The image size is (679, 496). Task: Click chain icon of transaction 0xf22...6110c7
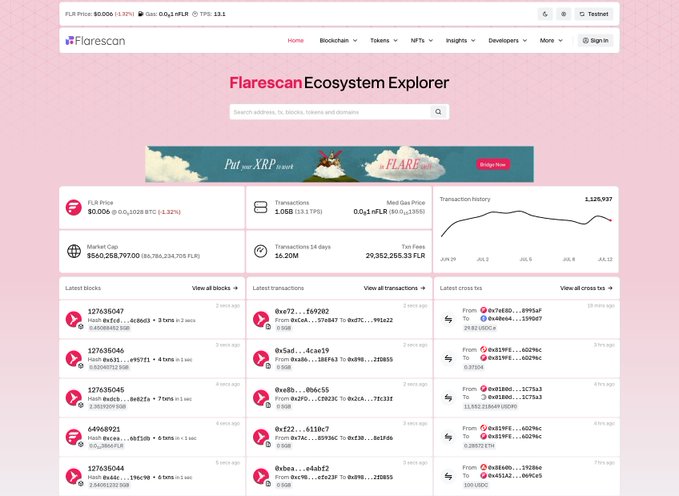pos(261,437)
